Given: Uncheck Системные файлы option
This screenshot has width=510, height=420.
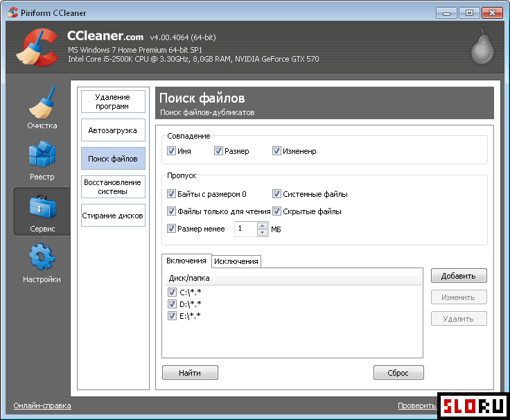Looking at the screenshot, I should pyautogui.click(x=276, y=194).
